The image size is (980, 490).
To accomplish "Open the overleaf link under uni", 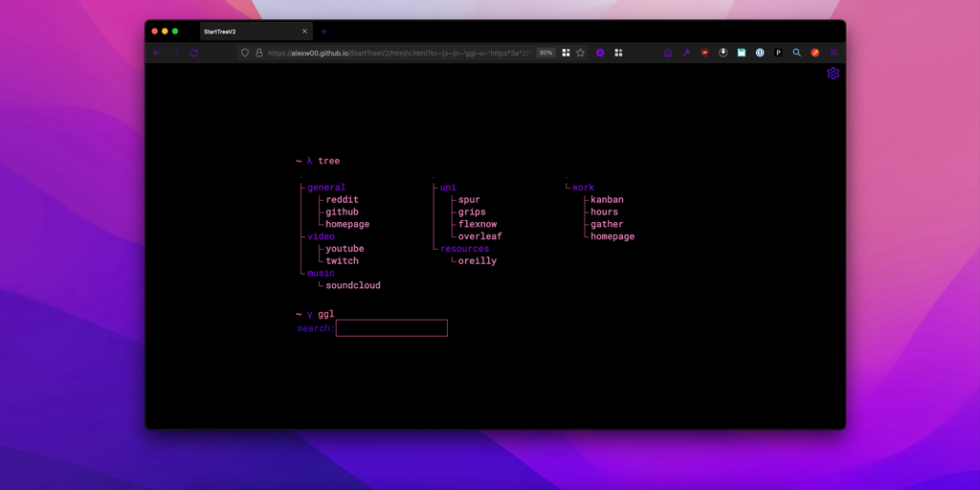I will click(x=479, y=236).
